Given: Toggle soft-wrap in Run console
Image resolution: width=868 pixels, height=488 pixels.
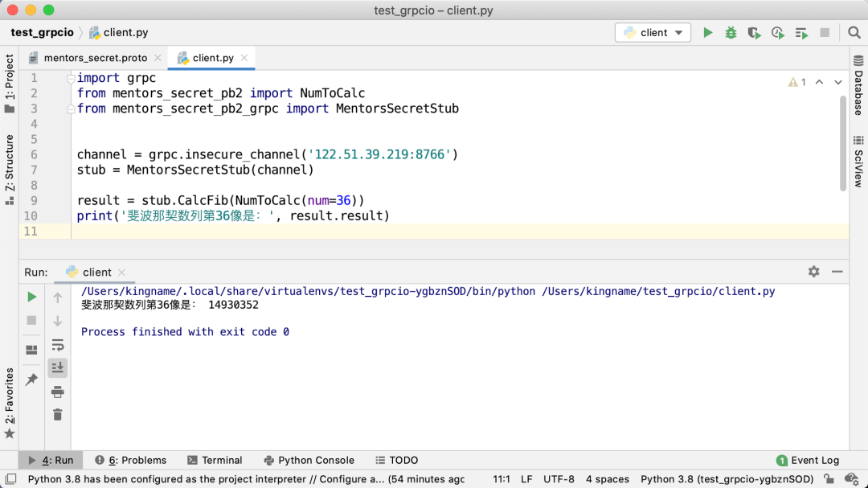Looking at the screenshot, I should pos(58,345).
